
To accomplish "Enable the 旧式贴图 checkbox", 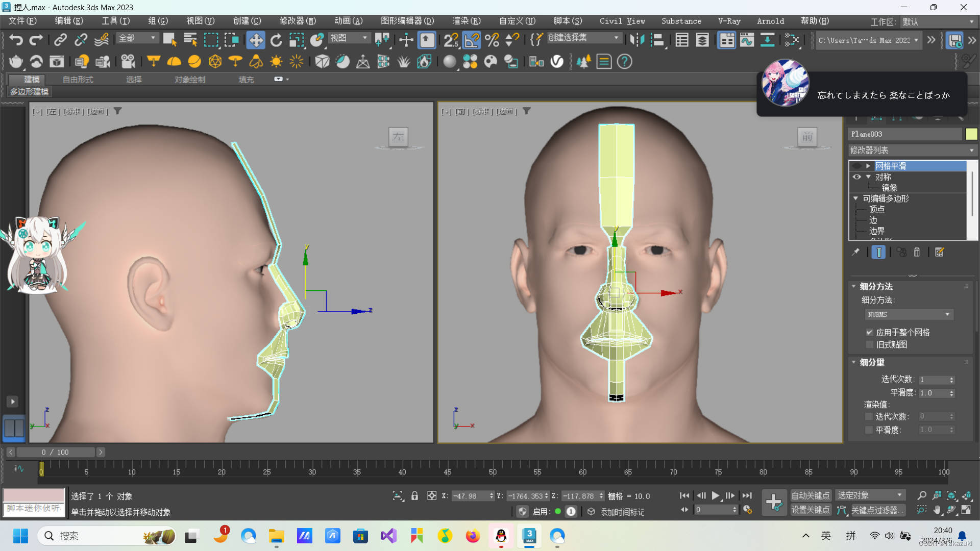I will tap(870, 344).
